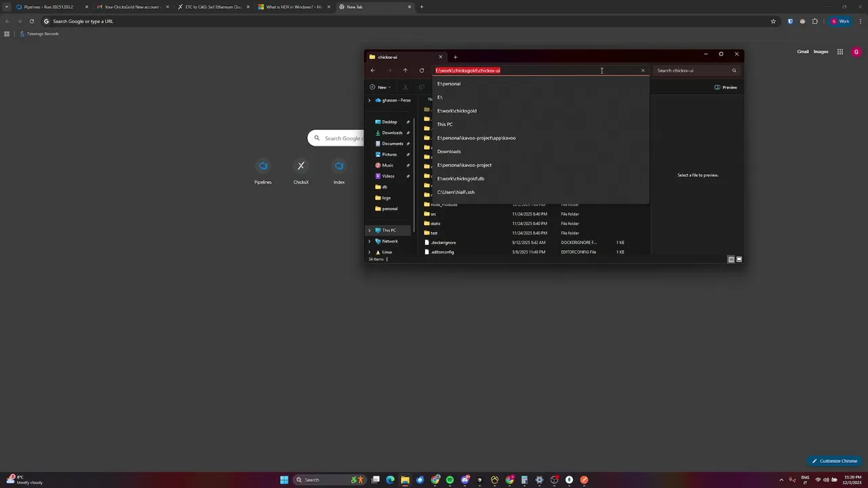Switch to the Pipelines Run tab
Image resolution: width=868 pixels, height=488 pixels.
[x=52, y=7]
